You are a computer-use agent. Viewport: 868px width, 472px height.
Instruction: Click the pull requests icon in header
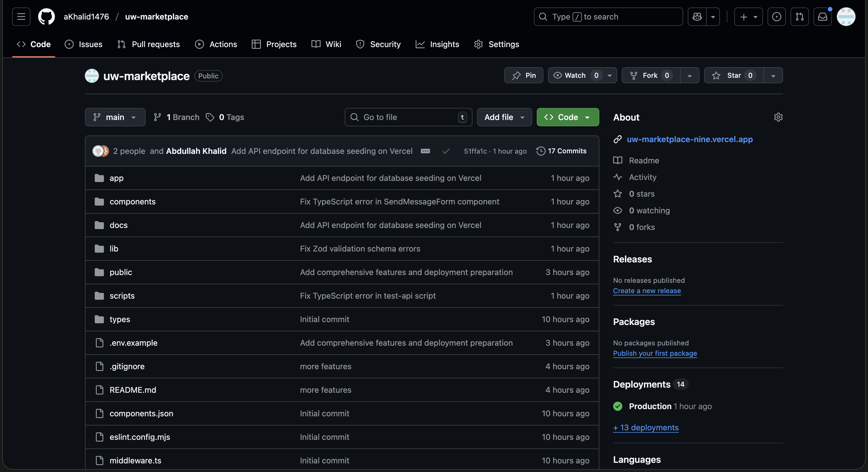pos(799,17)
